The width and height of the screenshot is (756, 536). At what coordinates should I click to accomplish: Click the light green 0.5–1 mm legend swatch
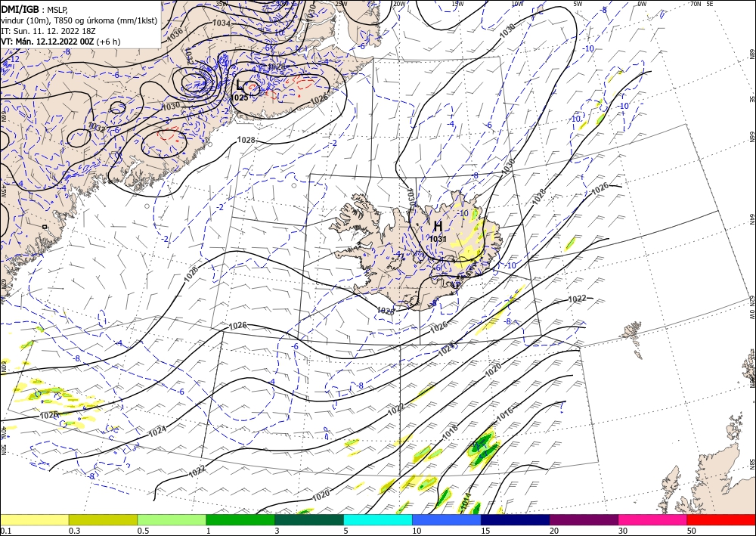click(x=172, y=519)
